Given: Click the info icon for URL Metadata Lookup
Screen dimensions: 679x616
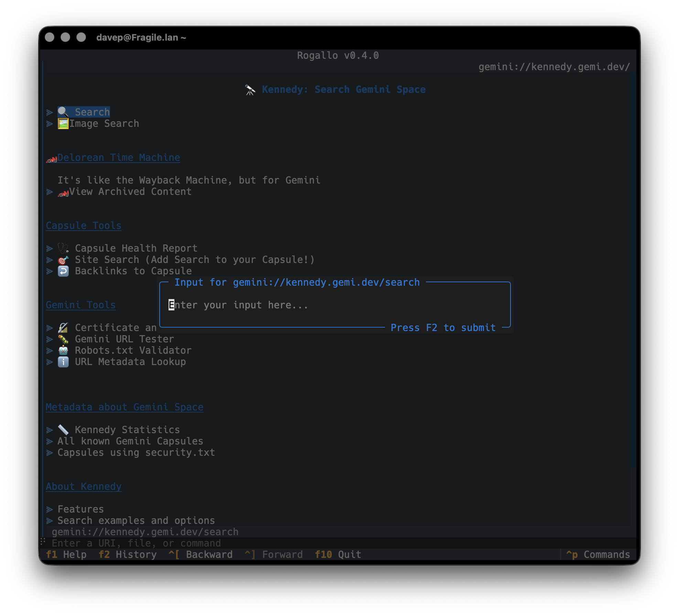Looking at the screenshot, I should point(63,362).
